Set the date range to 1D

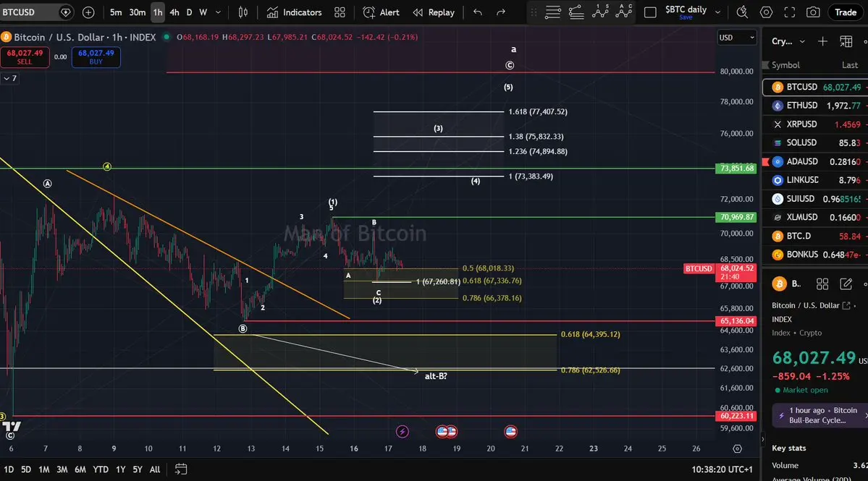(x=9, y=469)
